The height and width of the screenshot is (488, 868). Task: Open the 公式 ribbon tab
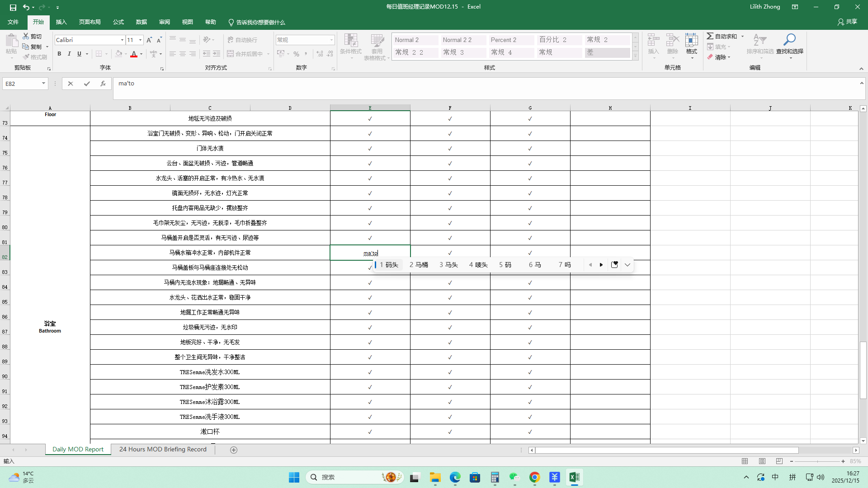pos(118,22)
